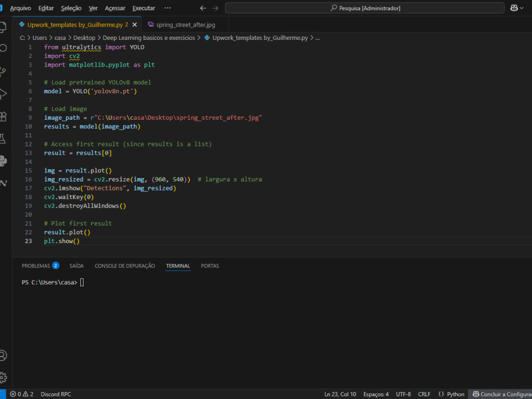Click the '# Load pretrained YOLOv8 model' comment
The image size is (532, 399).
pos(98,82)
